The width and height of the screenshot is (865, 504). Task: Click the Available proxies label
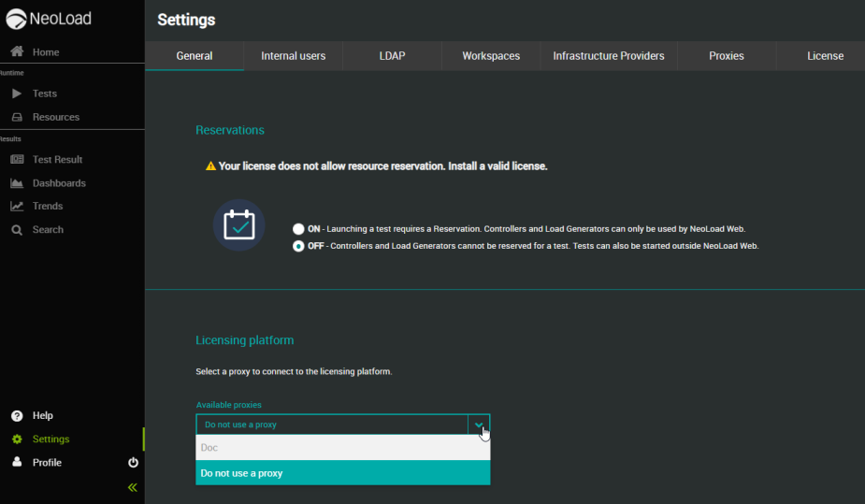(228, 405)
